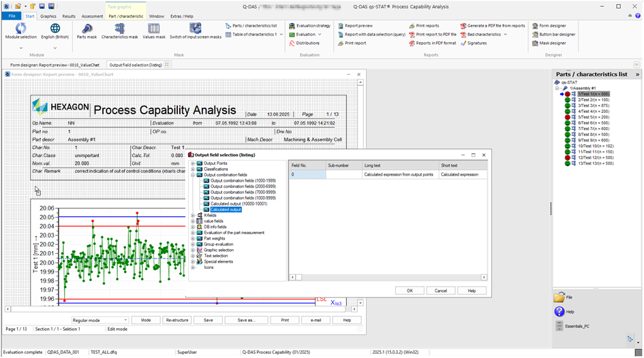Switch to the Results ribbon tab
Screen dimensions: 644x358
pos(69,16)
